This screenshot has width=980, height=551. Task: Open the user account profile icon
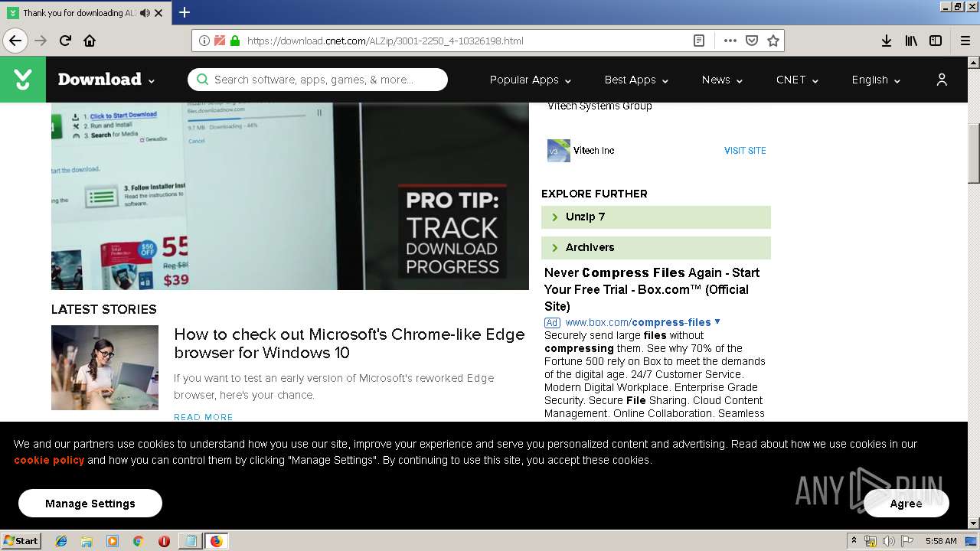point(942,80)
